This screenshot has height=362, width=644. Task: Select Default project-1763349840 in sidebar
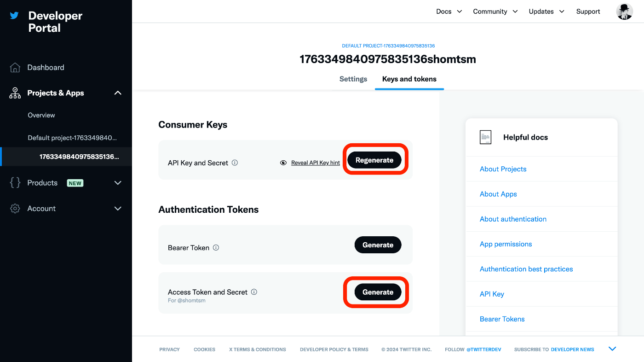(72, 138)
